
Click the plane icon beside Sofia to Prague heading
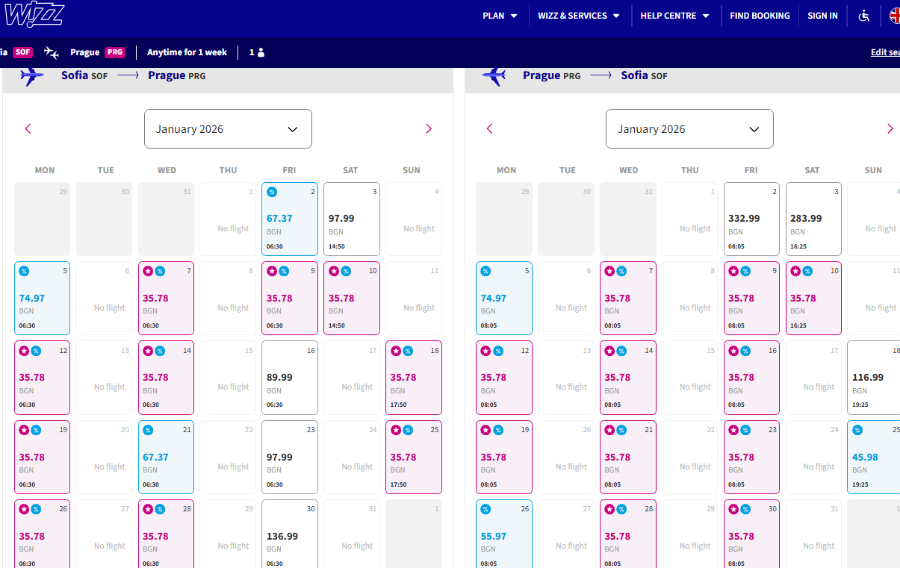point(32,76)
